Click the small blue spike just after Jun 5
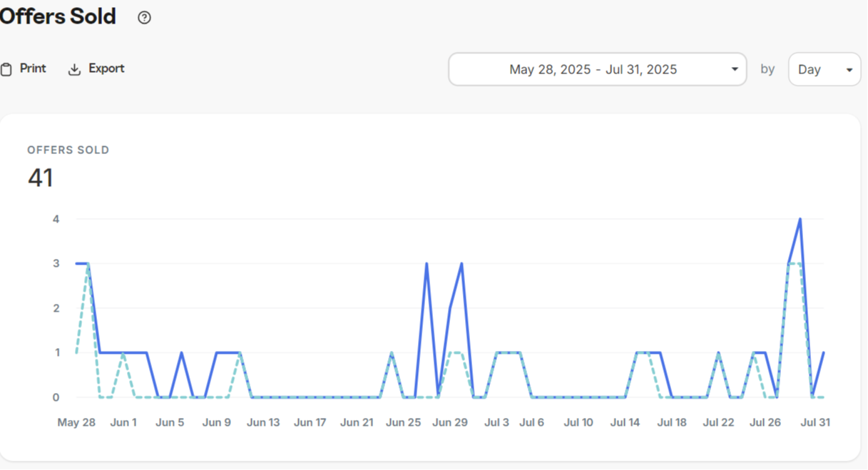Image resolution: width=868 pixels, height=470 pixels. pos(181,352)
